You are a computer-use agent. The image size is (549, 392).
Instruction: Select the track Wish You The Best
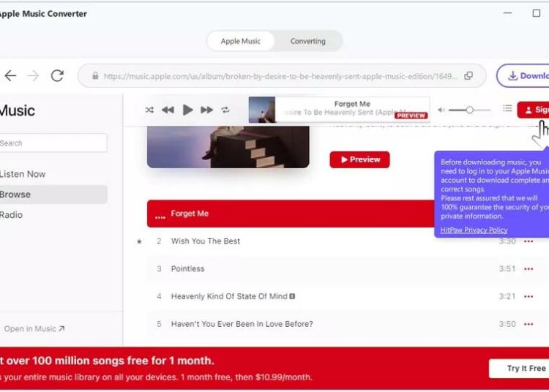pyautogui.click(x=206, y=241)
